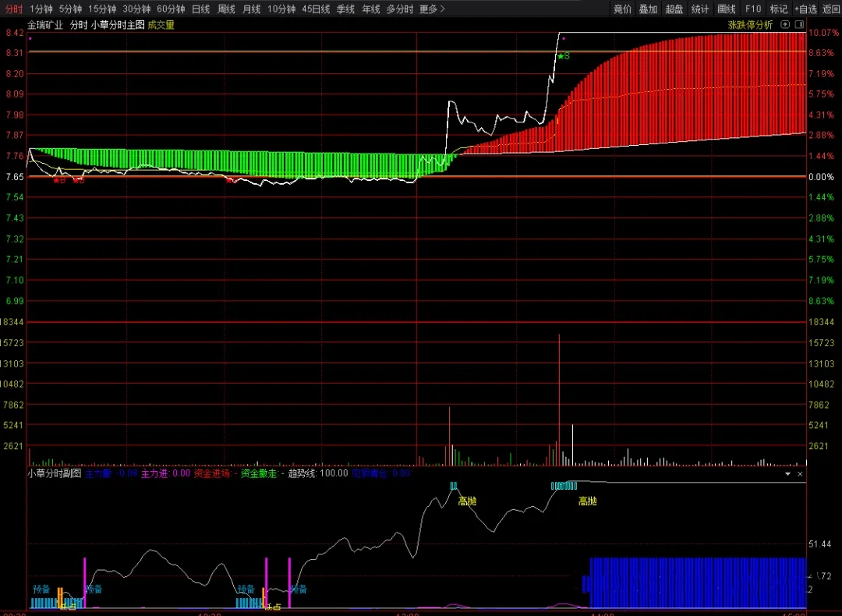Toggle the 标记 mark option

tap(779, 9)
